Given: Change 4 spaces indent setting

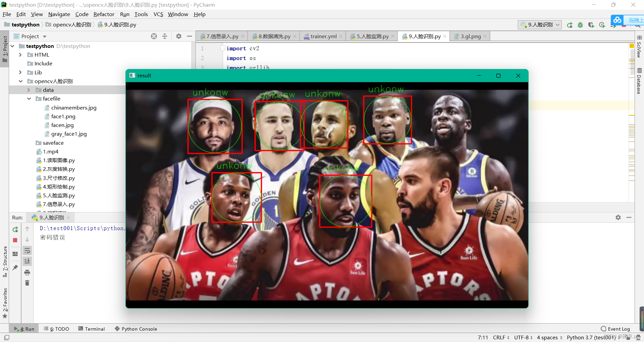Looking at the screenshot, I should pos(549,337).
